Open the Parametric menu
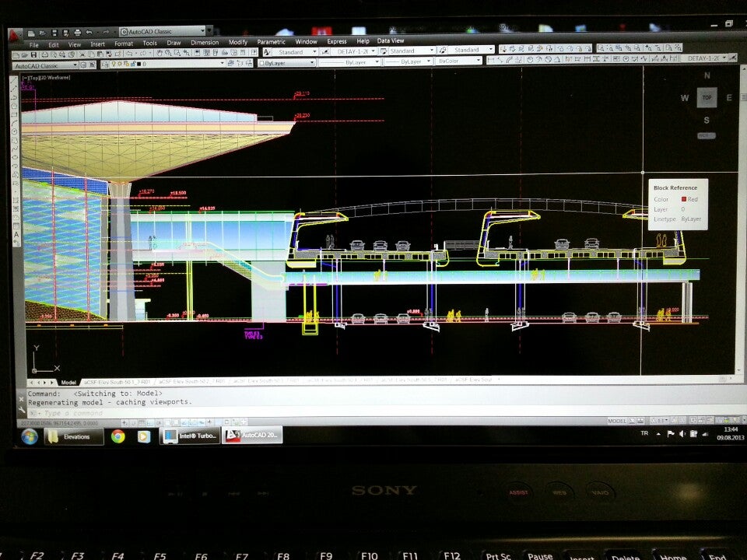747x560 pixels. 272,42
